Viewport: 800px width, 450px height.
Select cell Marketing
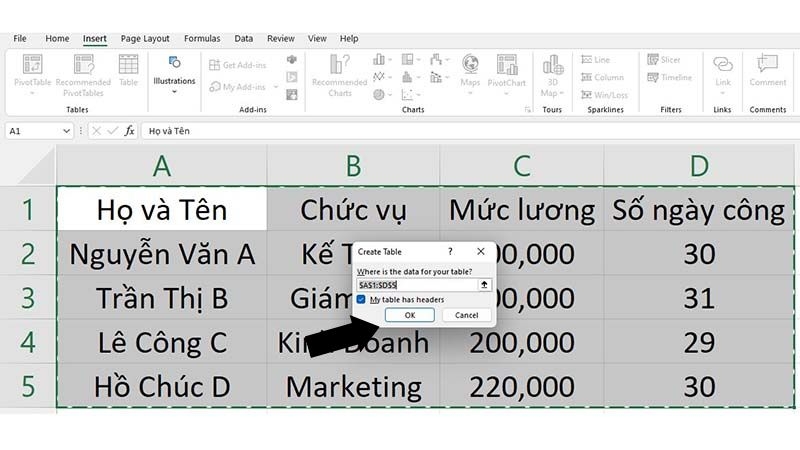[x=353, y=386]
